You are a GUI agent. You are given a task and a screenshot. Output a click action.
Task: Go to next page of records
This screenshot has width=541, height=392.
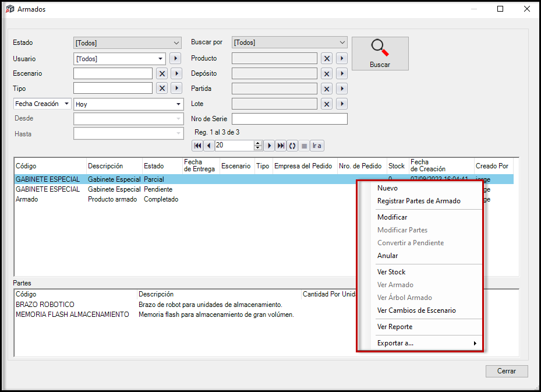click(269, 146)
